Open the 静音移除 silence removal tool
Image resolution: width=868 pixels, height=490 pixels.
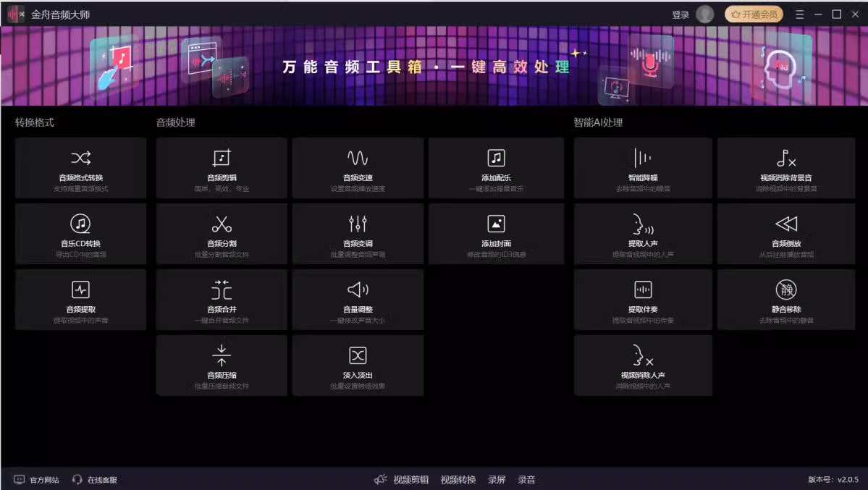tap(786, 300)
